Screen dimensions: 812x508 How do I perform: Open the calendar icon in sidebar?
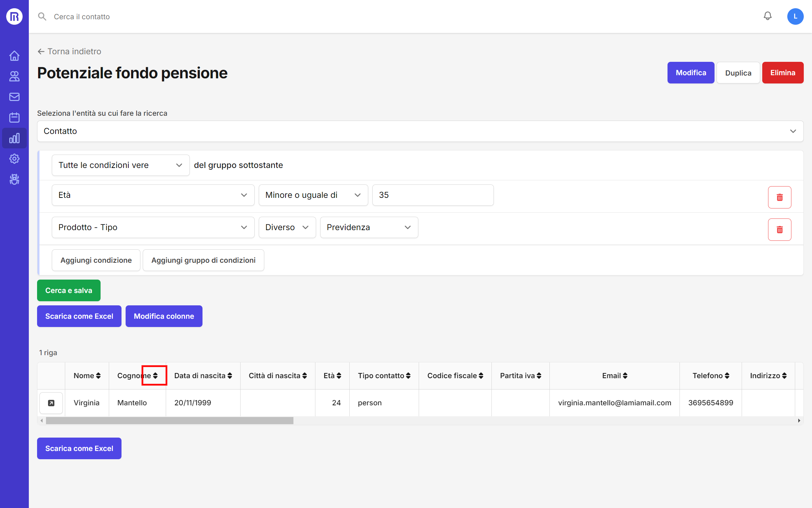(14, 117)
